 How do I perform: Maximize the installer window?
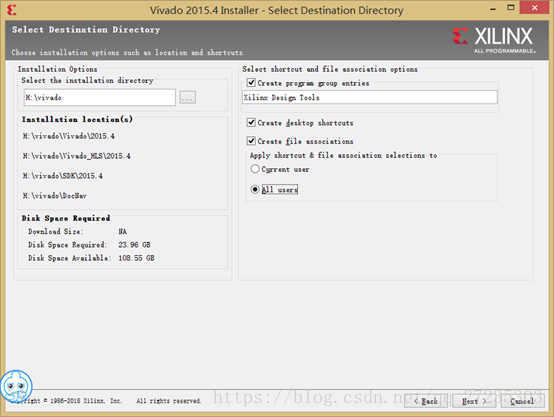click(511, 8)
